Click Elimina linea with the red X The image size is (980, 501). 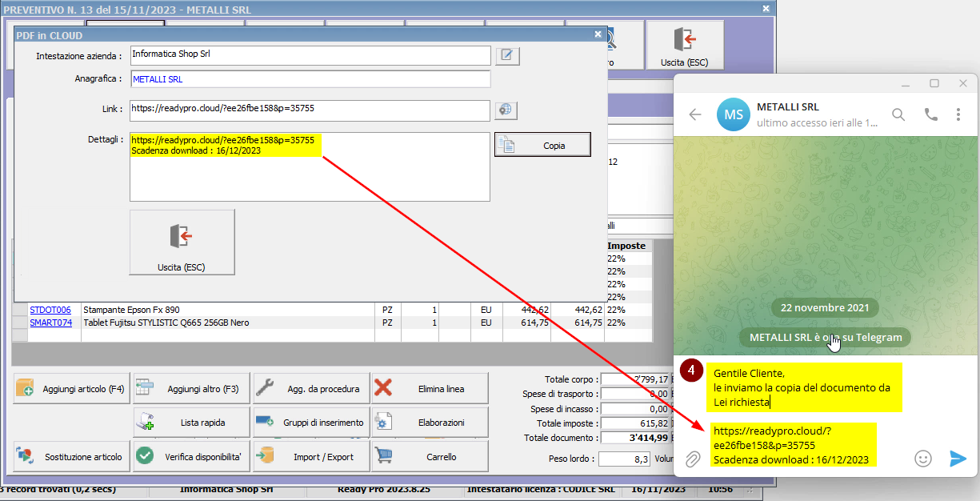coord(430,389)
